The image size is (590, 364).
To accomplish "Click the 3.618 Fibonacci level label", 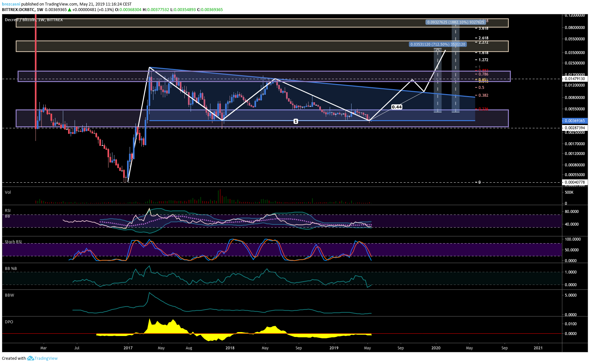I will pos(483,28).
